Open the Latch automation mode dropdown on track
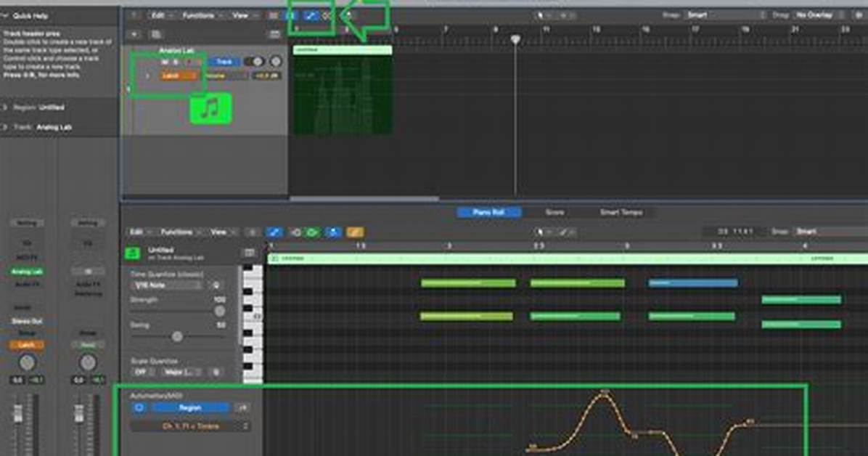868x456 pixels. [x=177, y=76]
